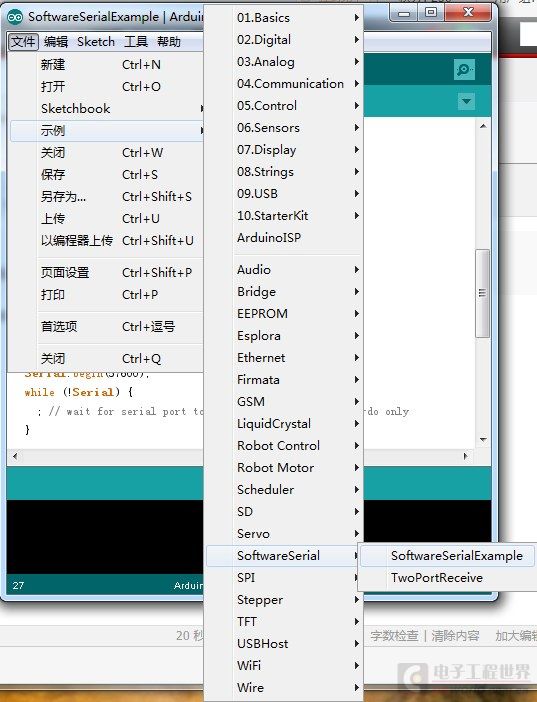Open the Robot Control examples
Viewport: 537px width, 702px height.
[284, 445]
